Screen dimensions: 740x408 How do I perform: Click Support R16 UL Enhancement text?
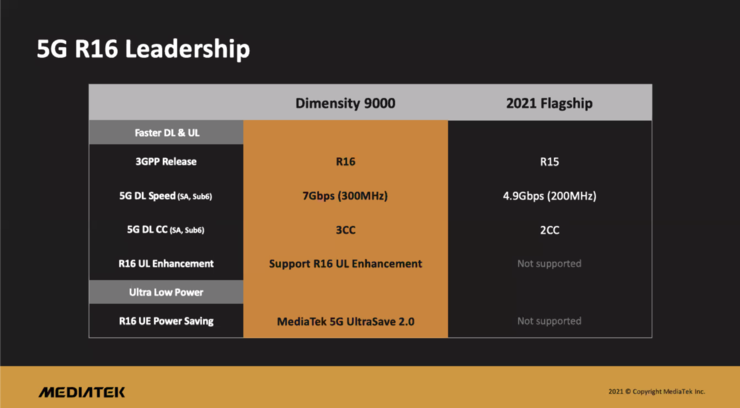click(345, 264)
